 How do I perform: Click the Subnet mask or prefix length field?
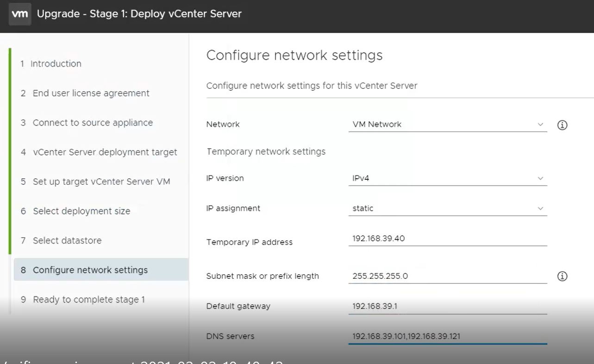coord(448,276)
